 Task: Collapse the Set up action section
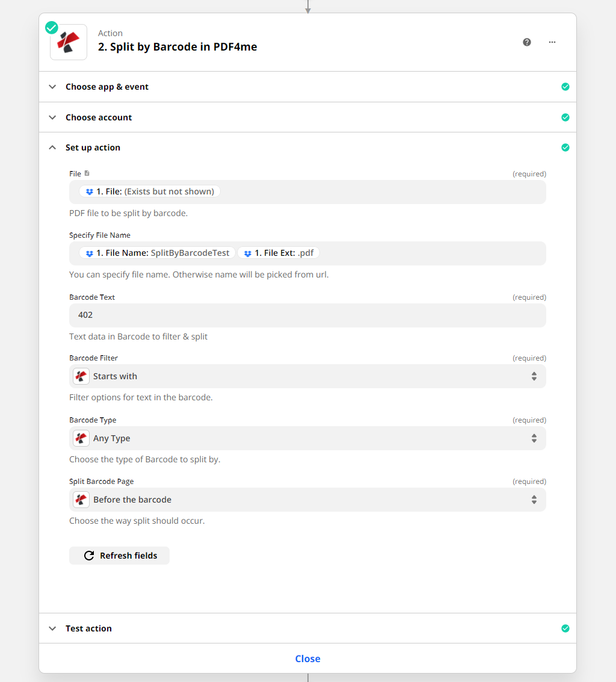click(93, 147)
